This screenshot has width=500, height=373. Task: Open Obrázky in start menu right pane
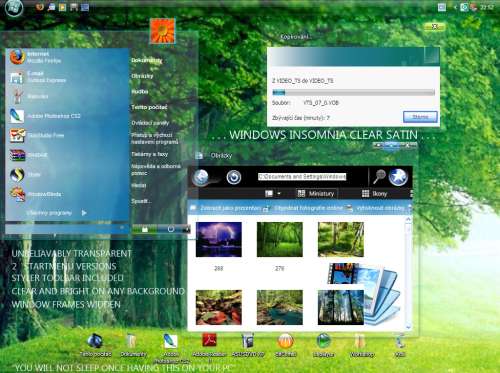(x=142, y=76)
